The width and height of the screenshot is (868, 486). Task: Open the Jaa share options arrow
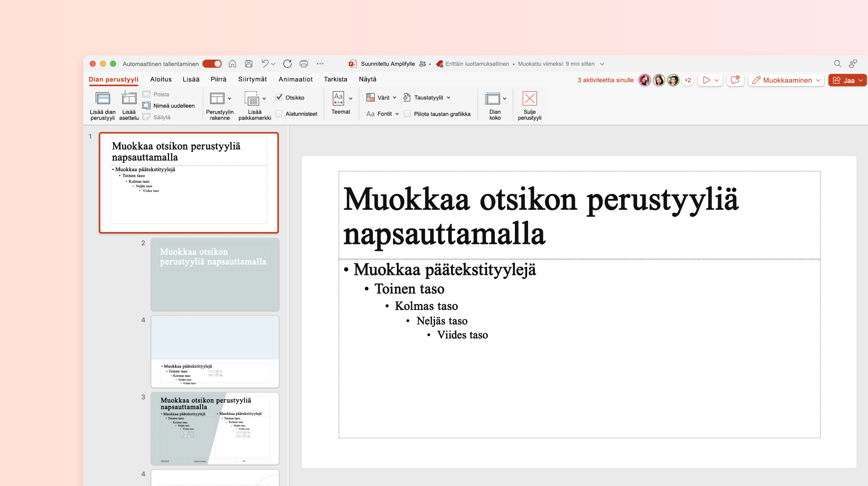click(x=861, y=81)
